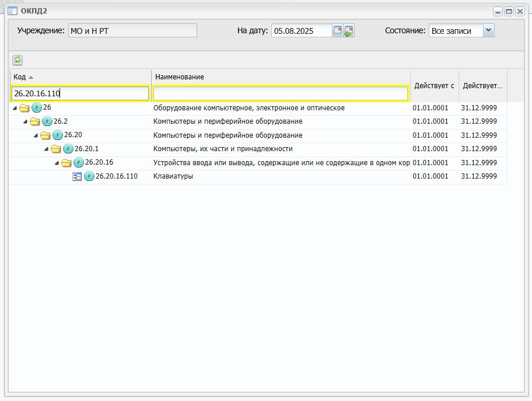Click the document icon beside 26.20.16.110
The width and height of the screenshot is (532, 401).
coord(77,176)
